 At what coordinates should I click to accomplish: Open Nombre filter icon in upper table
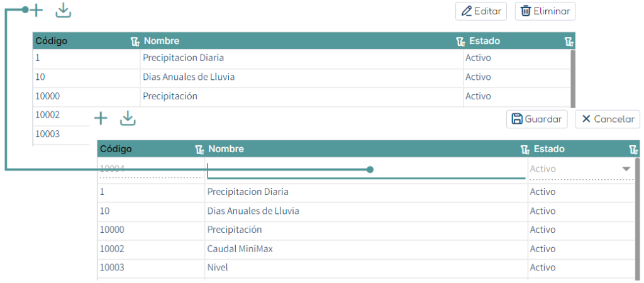pos(460,41)
